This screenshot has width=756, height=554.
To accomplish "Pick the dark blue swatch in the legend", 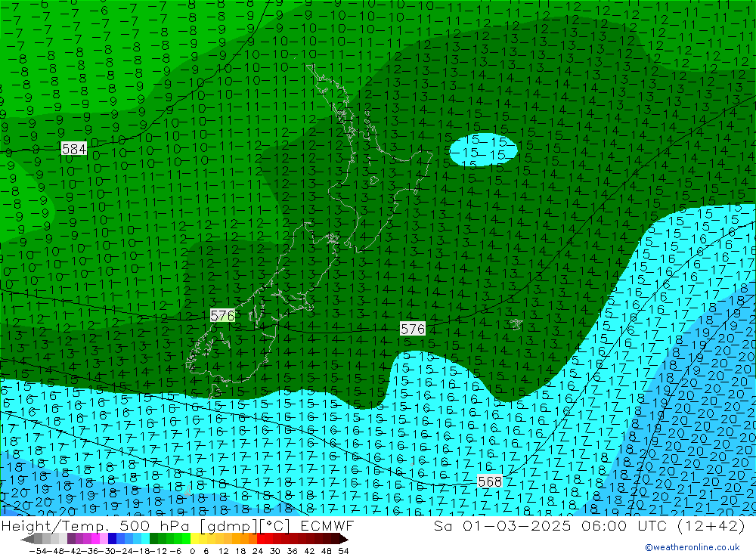I will (113, 540).
